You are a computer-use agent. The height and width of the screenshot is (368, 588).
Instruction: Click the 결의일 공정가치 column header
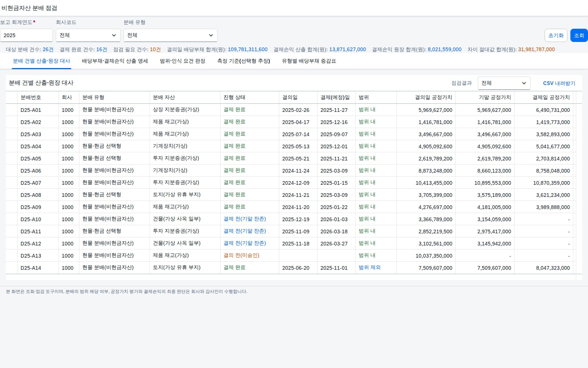coord(426,98)
